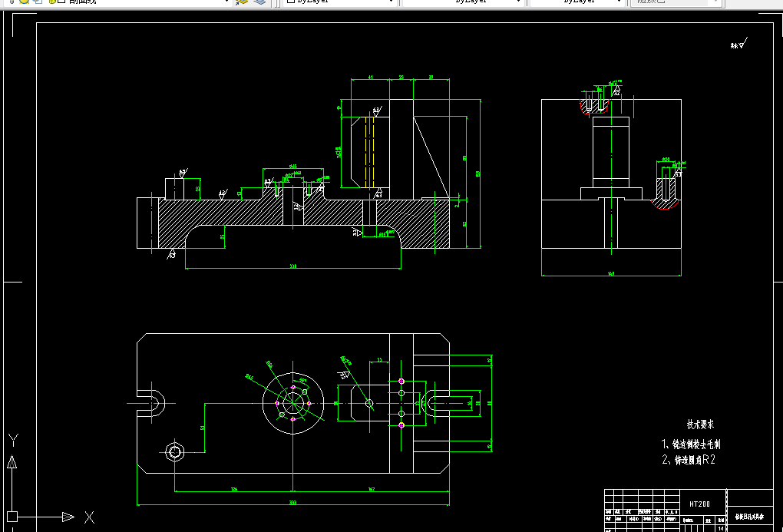Open the lineweight ByLayer dropdown
This screenshot has width=783, height=532.
click(x=578, y=2)
